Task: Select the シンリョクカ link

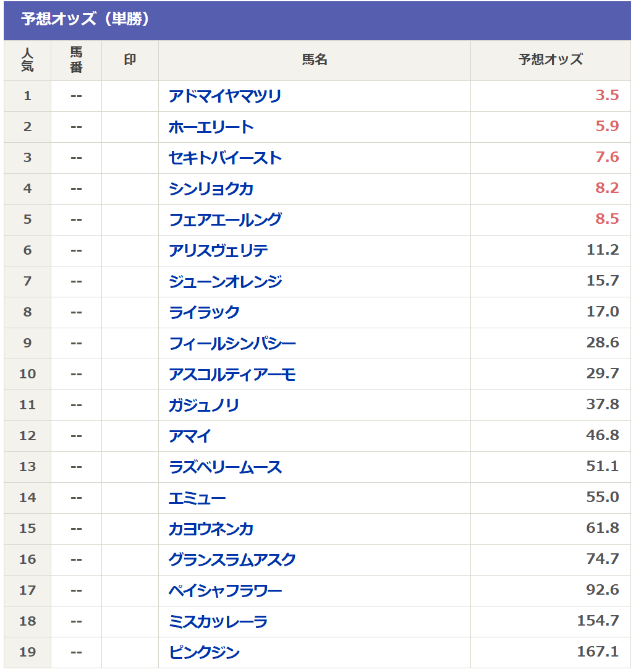Action: point(211,189)
